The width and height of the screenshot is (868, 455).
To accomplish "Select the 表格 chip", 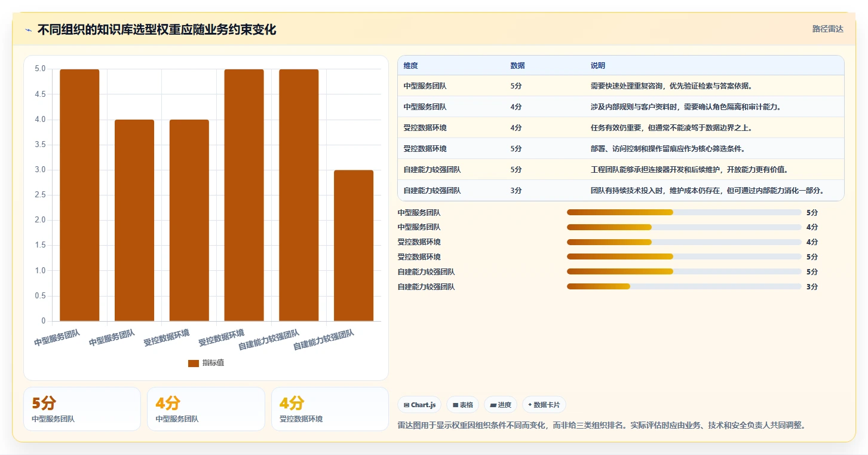I will [x=463, y=405].
